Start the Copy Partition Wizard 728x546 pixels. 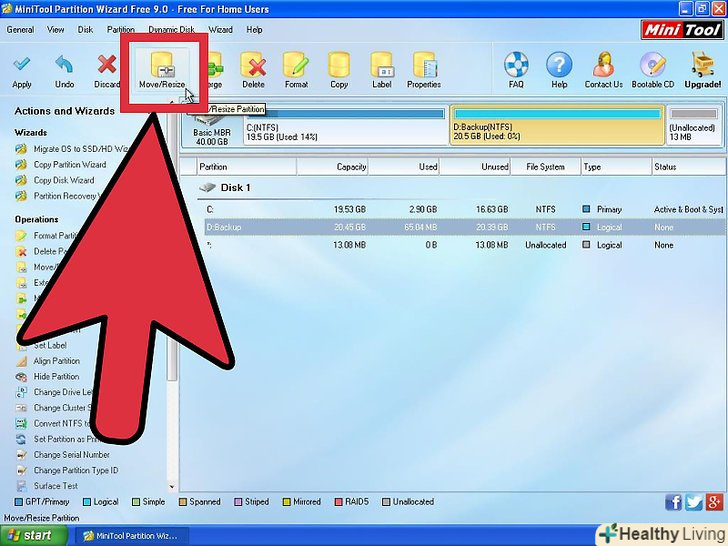tap(61, 165)
